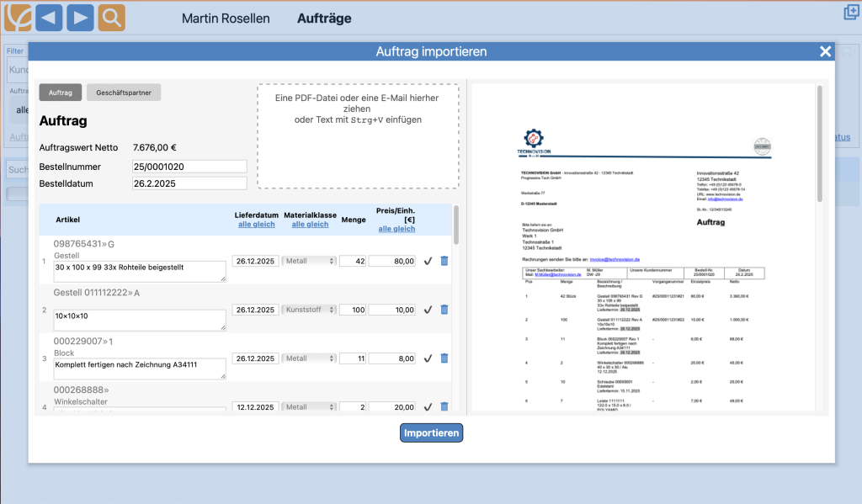Switch to the Auftrag tab
This screenshot has width=862, height=504.
click(x=61, y=93)
